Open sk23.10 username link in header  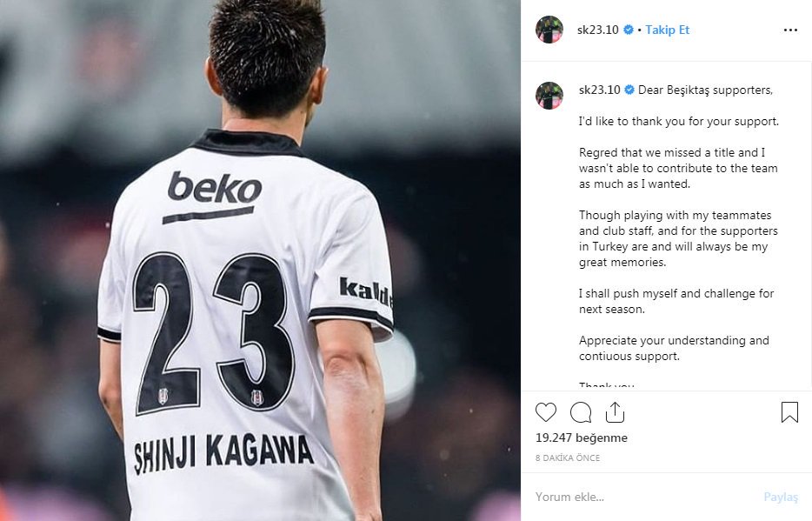(x=598, y=30)
